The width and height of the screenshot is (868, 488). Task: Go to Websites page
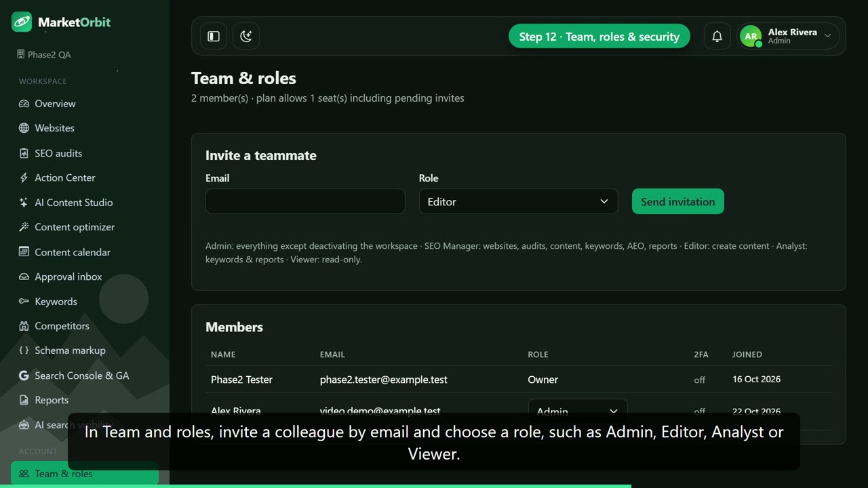click(85, 128)
